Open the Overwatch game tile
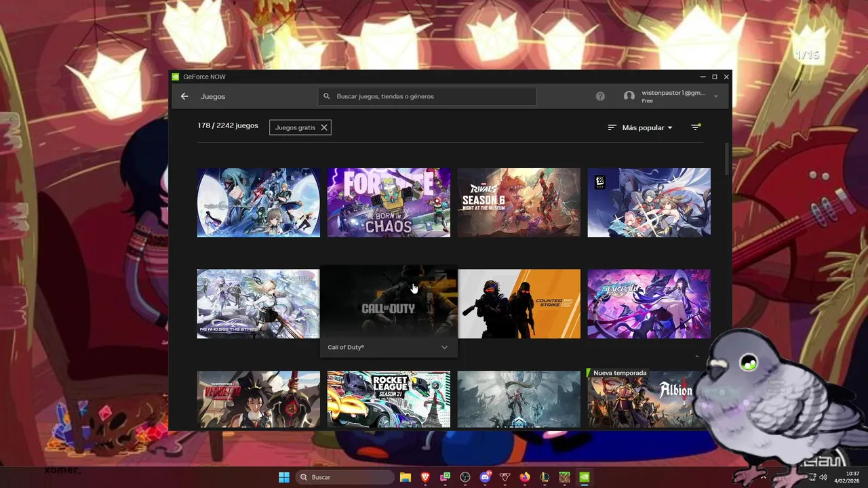 (258, 399)
